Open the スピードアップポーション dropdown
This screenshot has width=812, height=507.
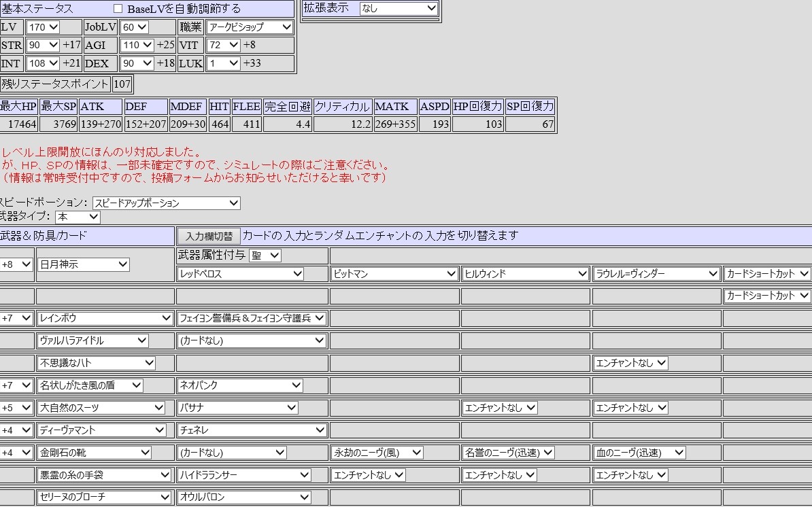click(x=167, y=203)
